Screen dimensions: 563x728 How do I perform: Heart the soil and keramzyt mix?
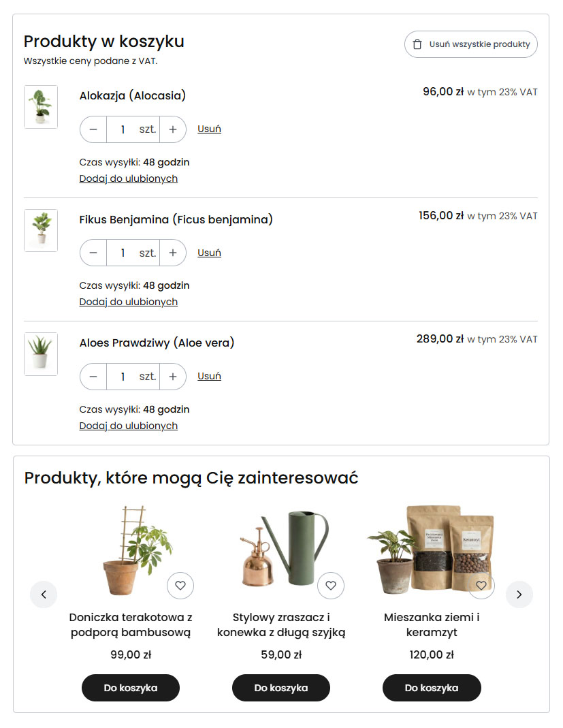click(481, 586)
